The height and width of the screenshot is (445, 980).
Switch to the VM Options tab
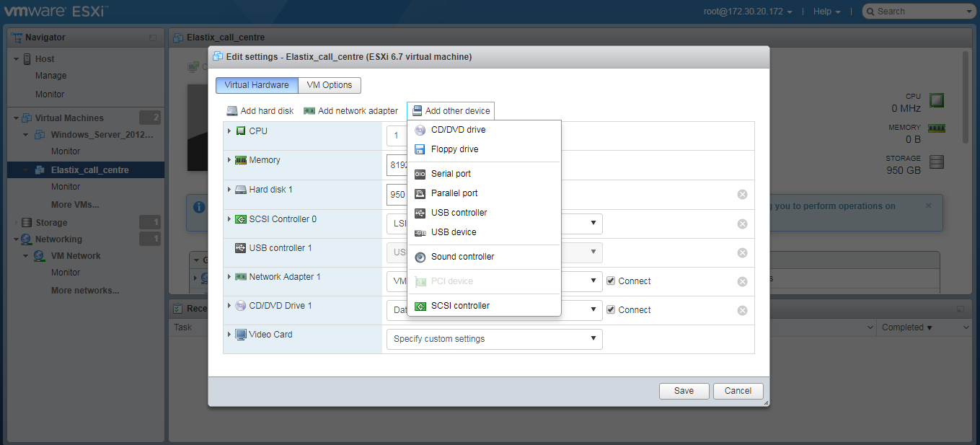coord(330,85)
